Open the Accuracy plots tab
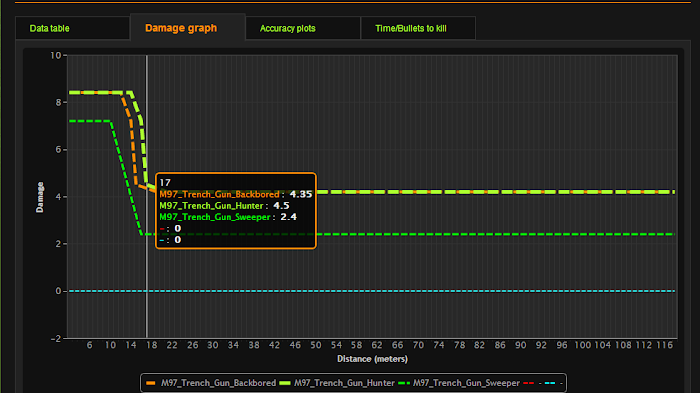Viewport: 700px width, 393px height. [303, 28]
